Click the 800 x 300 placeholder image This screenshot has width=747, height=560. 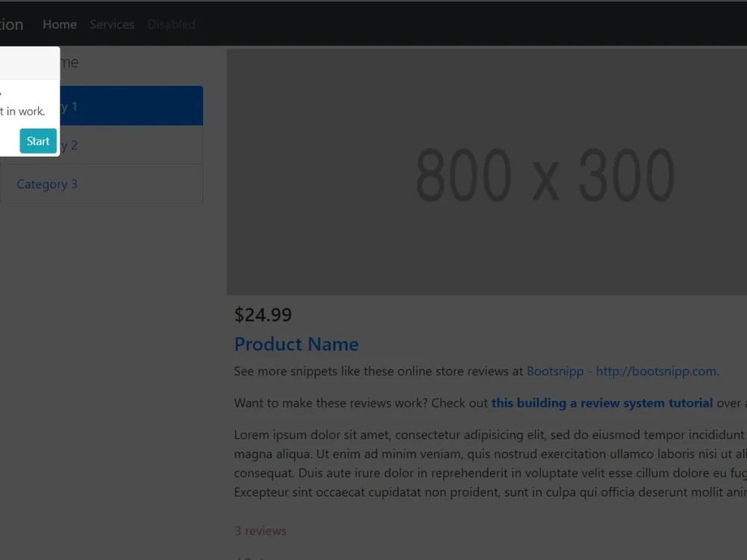pos(487,172)
